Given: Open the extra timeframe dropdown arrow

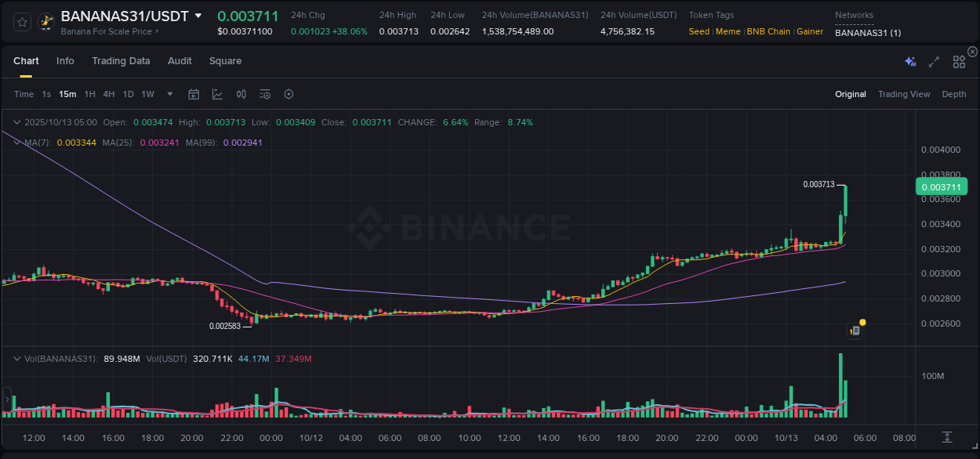Looking at the screenshot, I should (169, 94).
